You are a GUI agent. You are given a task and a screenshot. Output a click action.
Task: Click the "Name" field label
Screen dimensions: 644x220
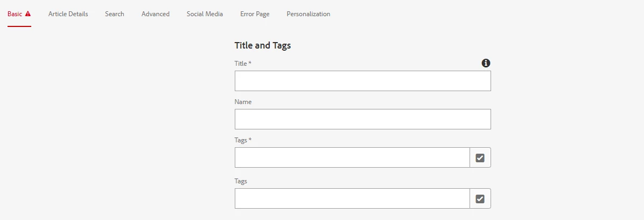pos(243,102)
